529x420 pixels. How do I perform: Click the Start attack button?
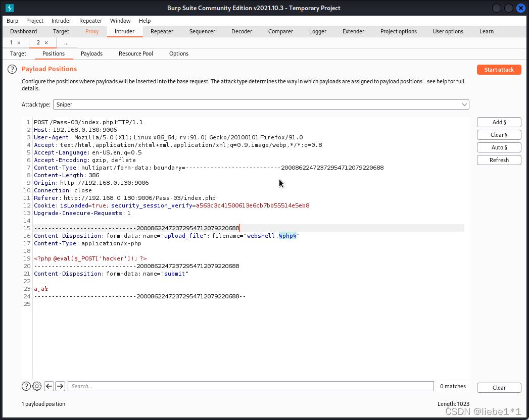click(x=499, y=70)
